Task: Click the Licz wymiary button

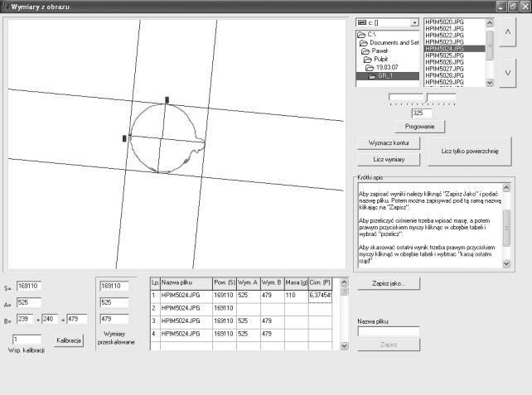Action: (x=389, y=159)
